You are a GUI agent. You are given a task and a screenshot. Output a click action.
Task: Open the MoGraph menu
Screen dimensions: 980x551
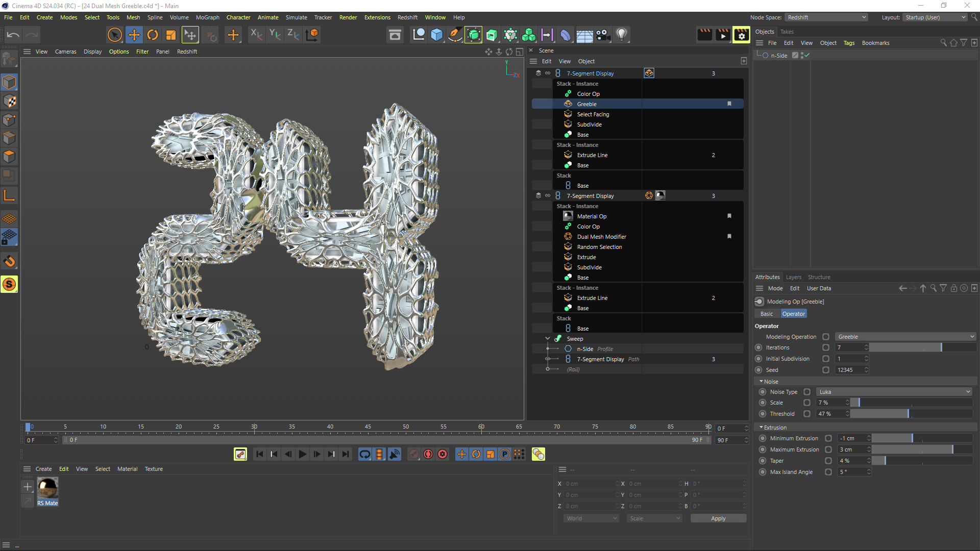[x=207, y=17]
